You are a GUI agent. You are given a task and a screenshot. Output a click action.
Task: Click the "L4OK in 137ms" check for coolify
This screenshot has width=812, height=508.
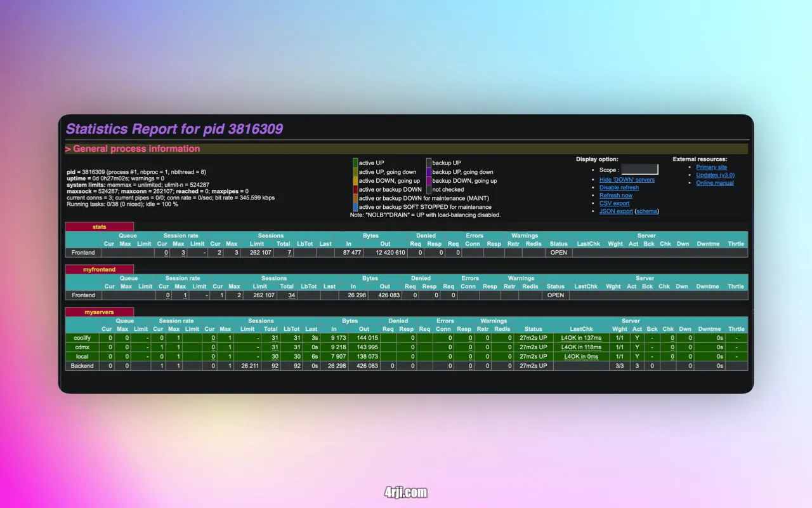point(582,338)
